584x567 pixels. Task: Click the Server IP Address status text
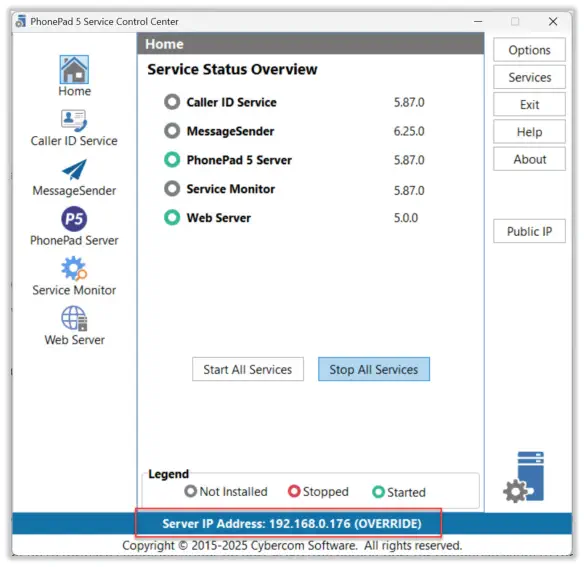[292, 523]
